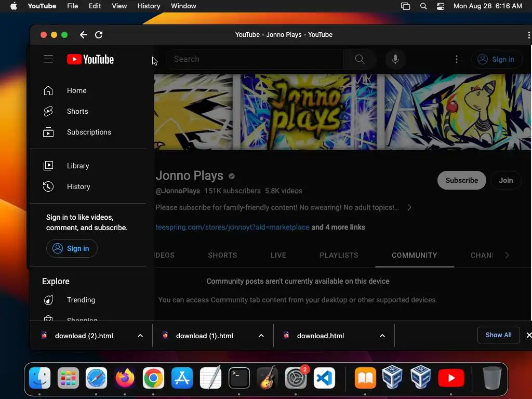Open the download.html file
The width and height of the screenshot is (532, 399).
[x=320, y=336]
